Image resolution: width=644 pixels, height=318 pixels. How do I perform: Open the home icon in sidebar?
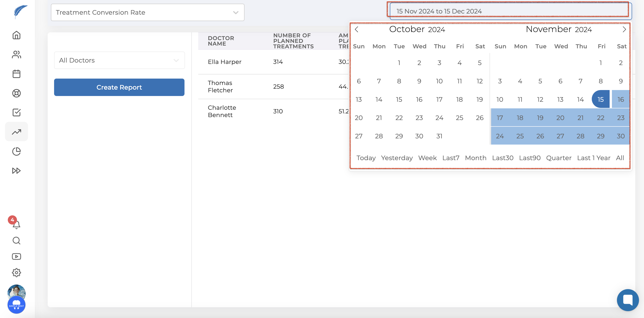tap(17, 35)
